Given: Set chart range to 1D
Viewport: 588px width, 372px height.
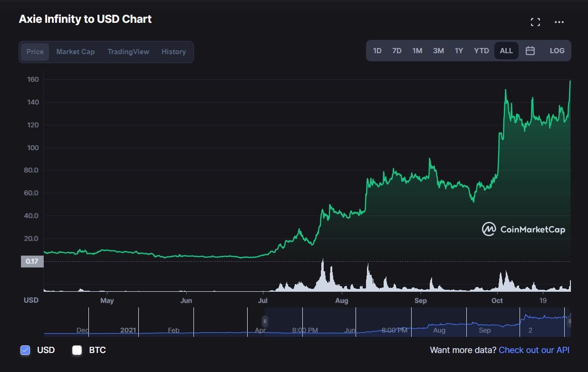Looking at the screenshot, I should click(377, 51).
